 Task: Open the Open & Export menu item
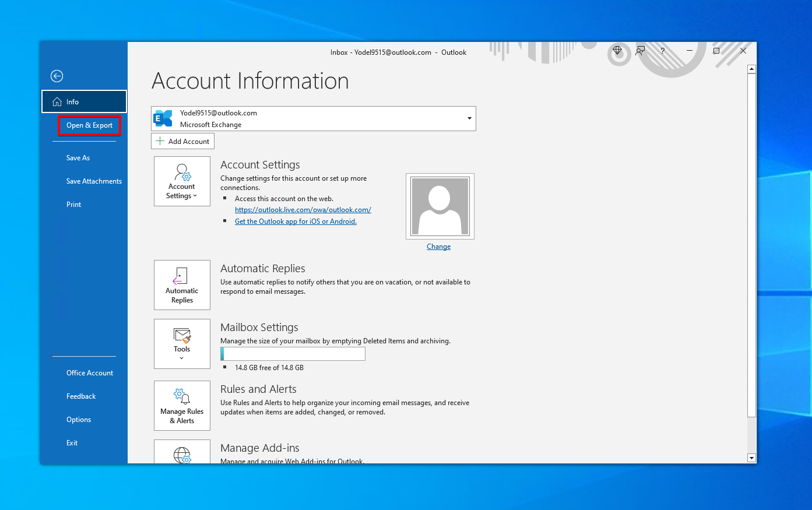(x=89, y=125)
